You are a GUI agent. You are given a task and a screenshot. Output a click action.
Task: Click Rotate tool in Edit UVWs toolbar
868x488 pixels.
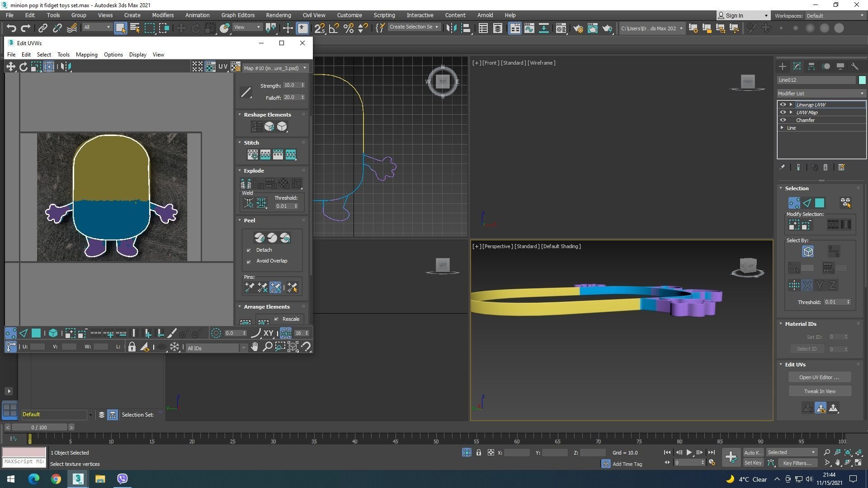click(x=23, y=67)
